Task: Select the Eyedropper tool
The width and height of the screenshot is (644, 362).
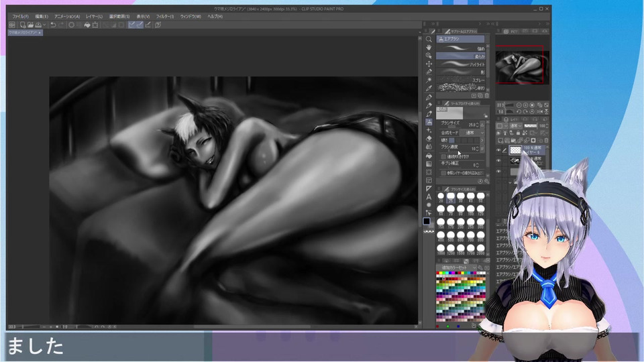Action: 429,88
